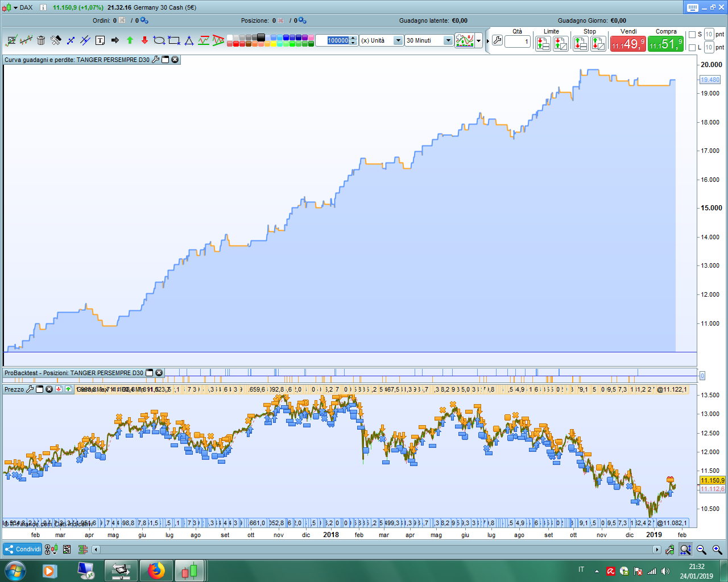
Task: Click the Compra buy price button
Action: (x=665, y=44)
